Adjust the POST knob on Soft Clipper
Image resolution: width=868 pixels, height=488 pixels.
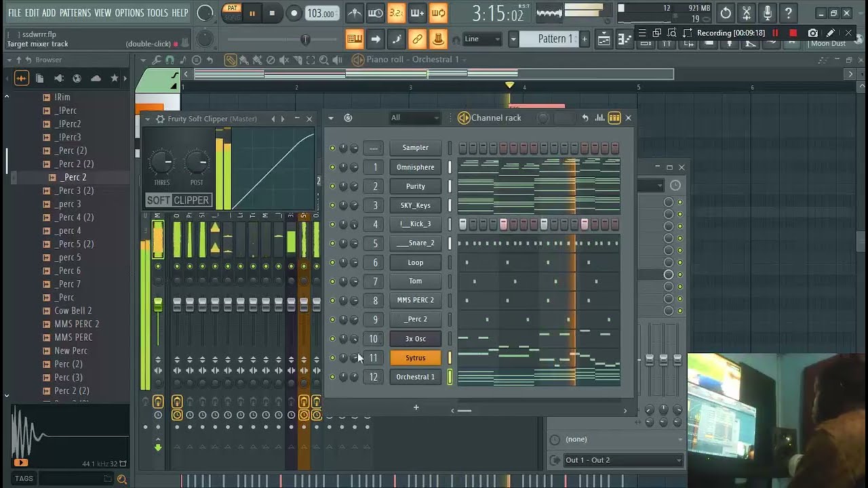point(197,162)
